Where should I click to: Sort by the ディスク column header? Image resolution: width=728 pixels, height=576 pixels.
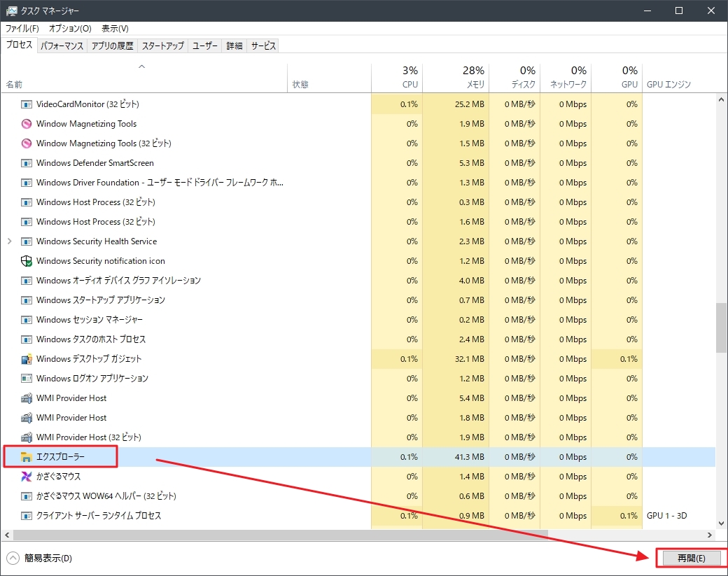point(514,78)
